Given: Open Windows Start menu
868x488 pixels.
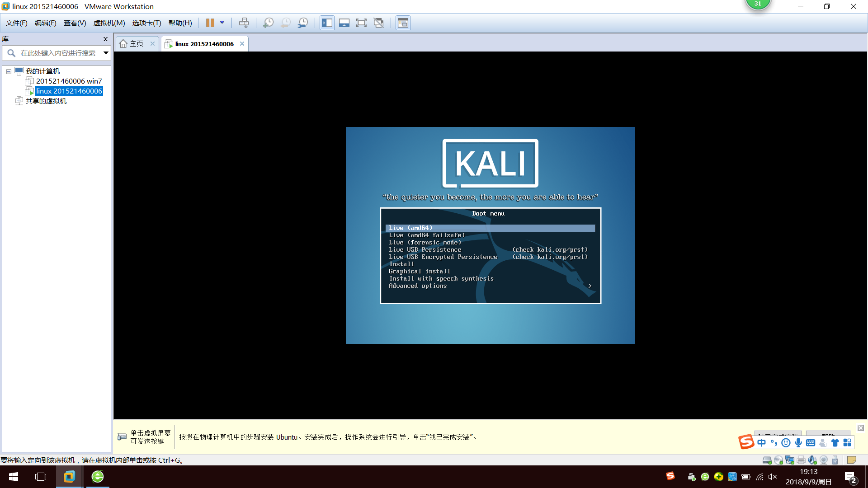Looking at the screenshot, I should tap(14, 477).
